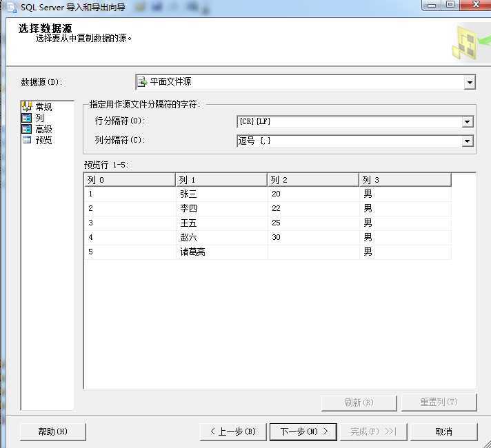Select the cell containing 李四
This screenshot has height=448, width=491.
(x=221, y=209)
